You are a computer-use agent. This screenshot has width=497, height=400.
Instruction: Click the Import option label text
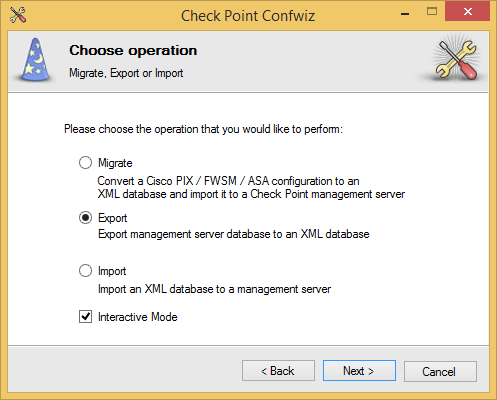(112, 271)
